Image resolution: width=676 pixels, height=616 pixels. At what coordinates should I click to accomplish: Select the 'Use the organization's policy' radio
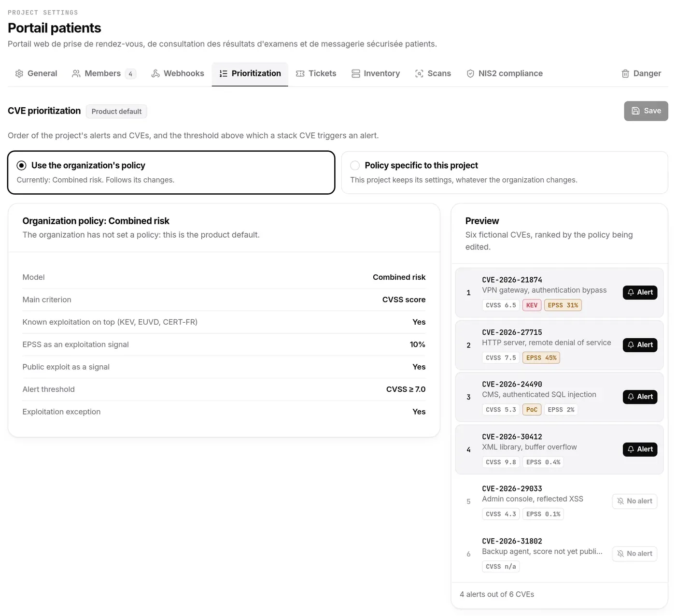click(22, 165)
